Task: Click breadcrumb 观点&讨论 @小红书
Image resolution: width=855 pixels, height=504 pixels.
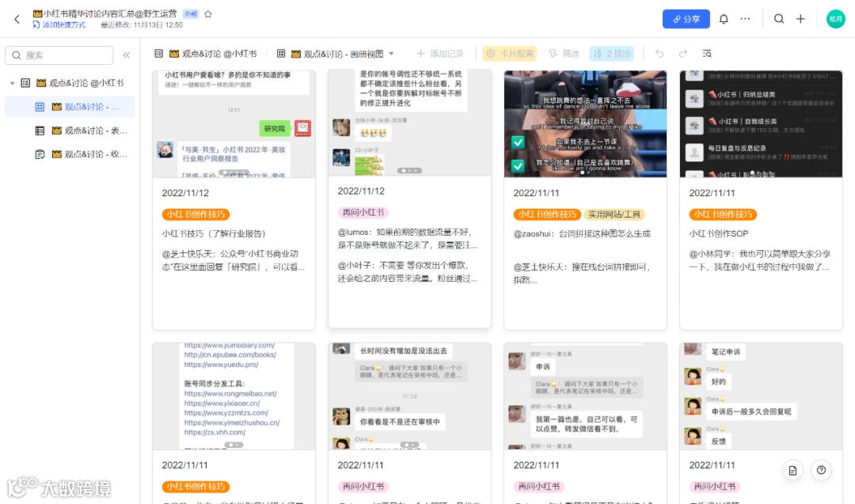Action: click(x=213, y=53)
